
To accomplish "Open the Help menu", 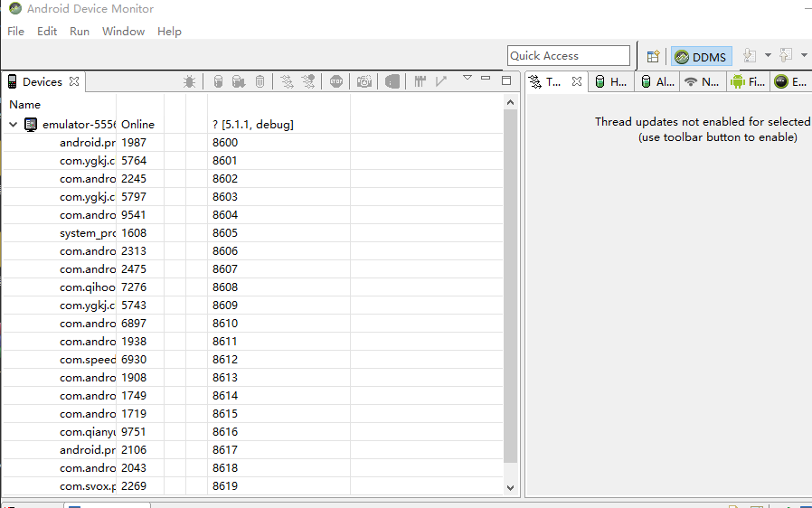I will pyautogui.click(x=169, y=32).
